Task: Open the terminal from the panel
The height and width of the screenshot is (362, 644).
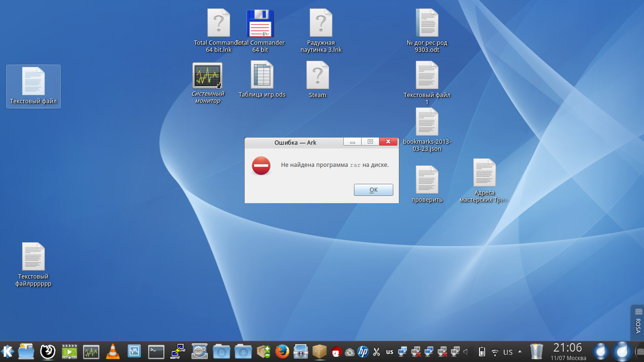Action: click(156, 351)
